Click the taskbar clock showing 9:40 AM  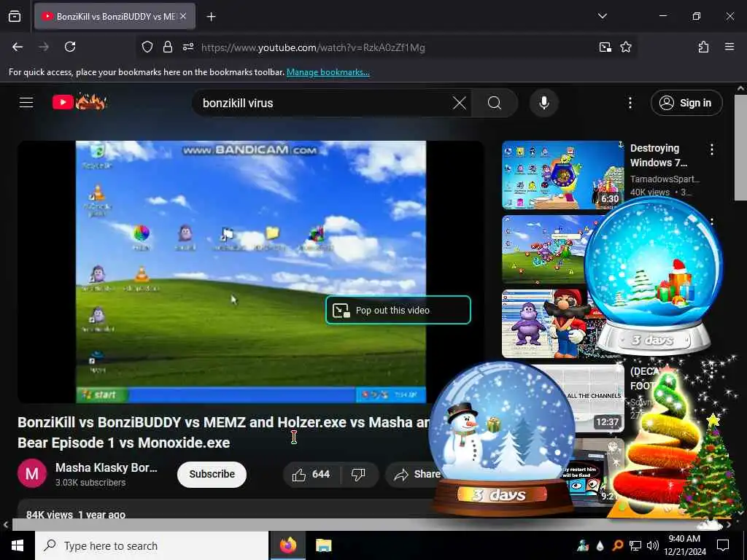(x=684, y=545)
